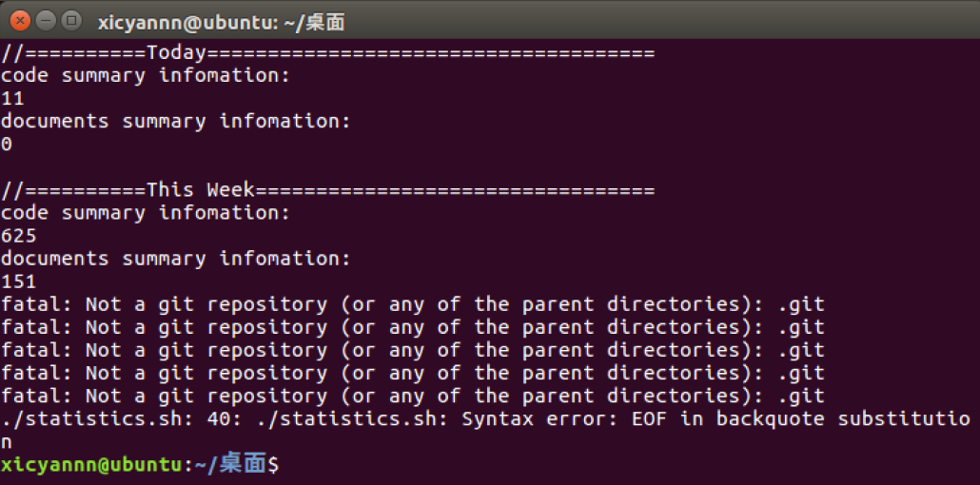Screen dimensions: 980x485
Task: Click the green xicyannn@ubuntu prompt text
Action: (91, 465)
